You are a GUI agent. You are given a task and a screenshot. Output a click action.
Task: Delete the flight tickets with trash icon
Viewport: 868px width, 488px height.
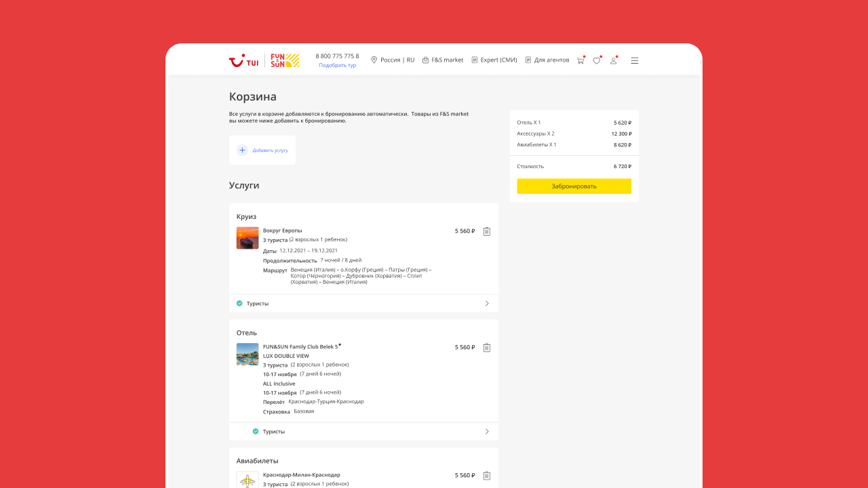tap(486, 476)
